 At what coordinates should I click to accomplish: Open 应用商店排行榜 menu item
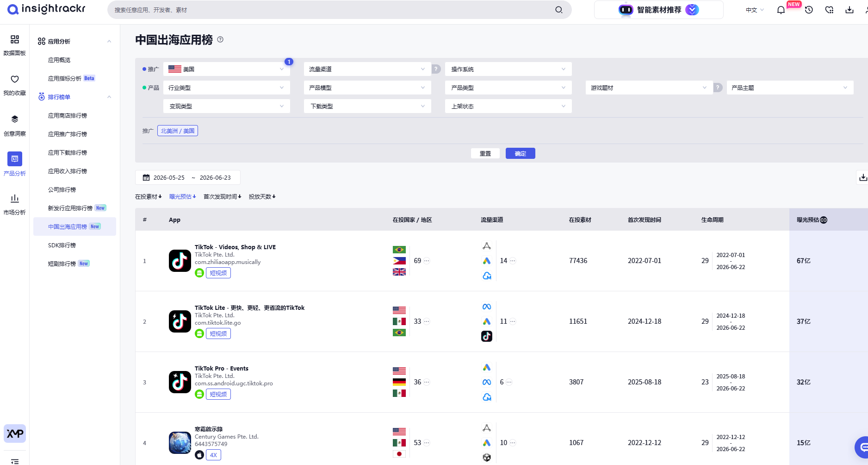click(68, 115)
